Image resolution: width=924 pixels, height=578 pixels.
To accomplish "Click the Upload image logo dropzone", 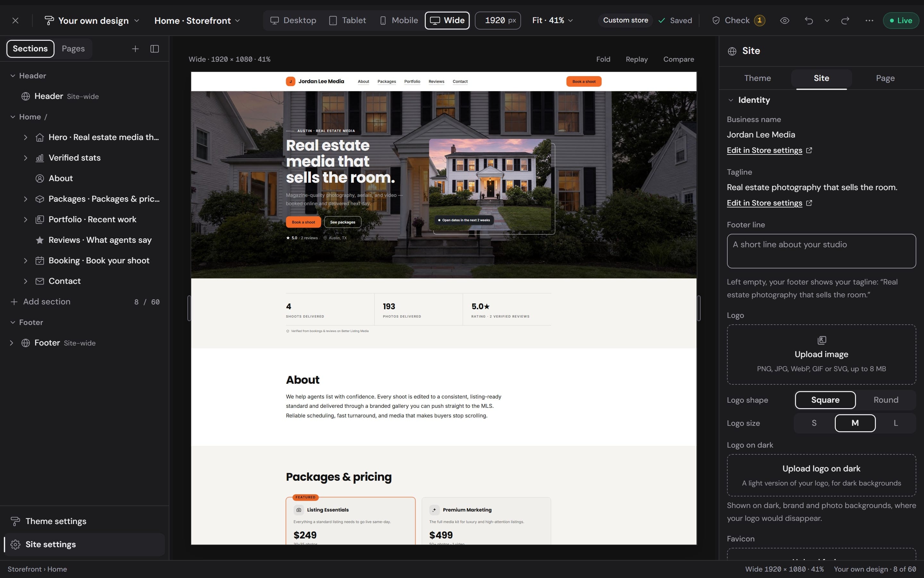I will pyautogui.click(x=821, y=355).
